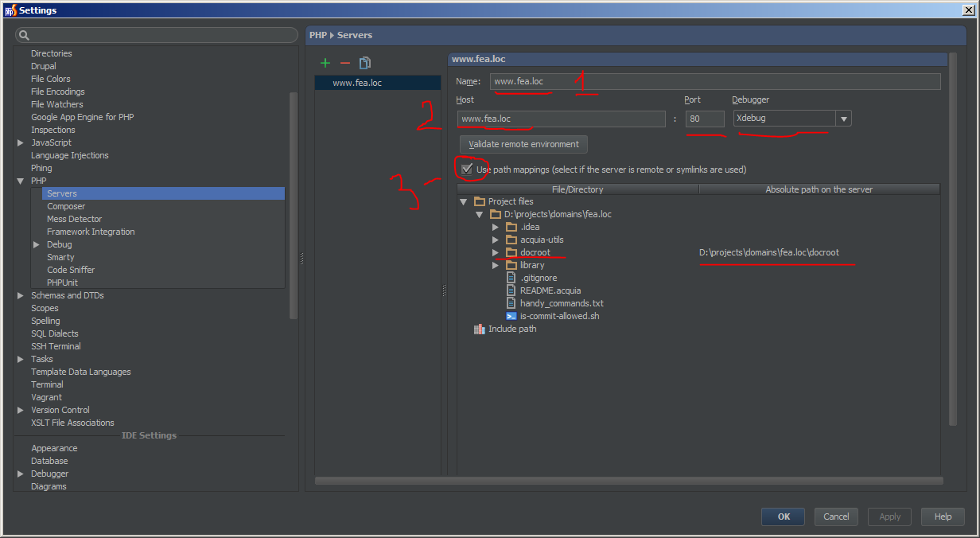
Task: Open File Watchers settings
Action: pos(56,104)
